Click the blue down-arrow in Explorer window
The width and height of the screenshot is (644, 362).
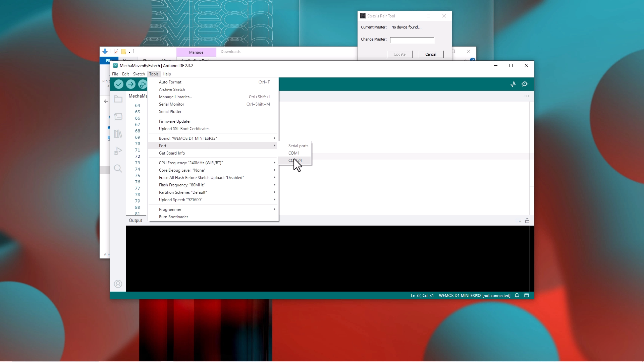(x=105, y=51)
